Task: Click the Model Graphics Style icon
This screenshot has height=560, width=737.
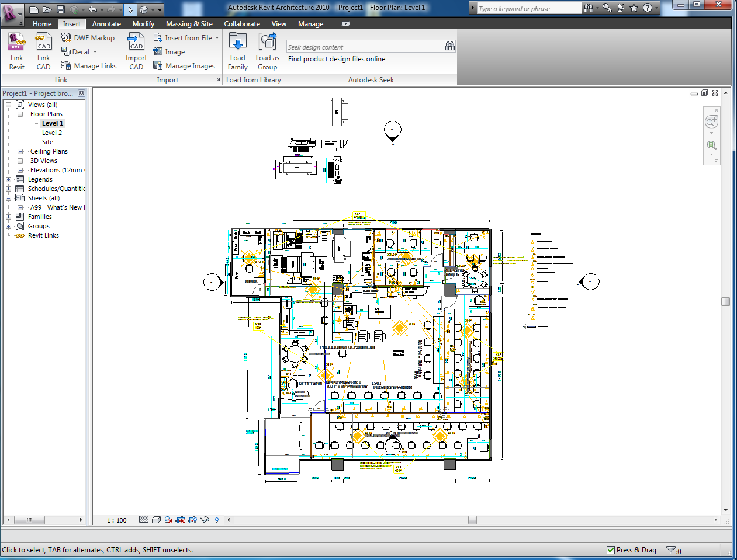Action: 156,520
